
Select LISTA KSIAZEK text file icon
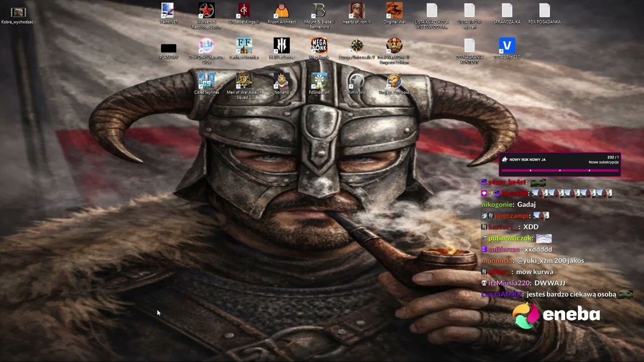click(432, 16)
